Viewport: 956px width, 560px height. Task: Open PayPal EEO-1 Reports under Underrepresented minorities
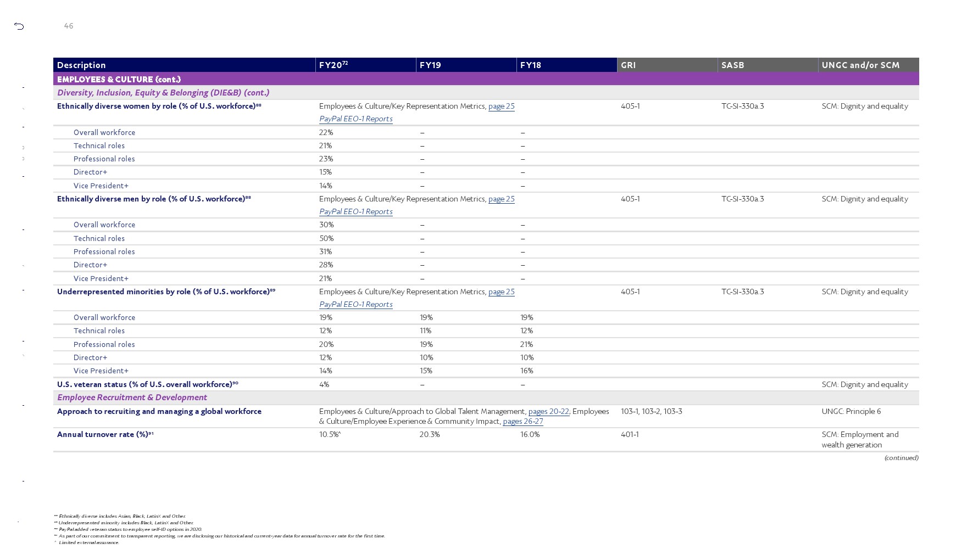(355, 305)
